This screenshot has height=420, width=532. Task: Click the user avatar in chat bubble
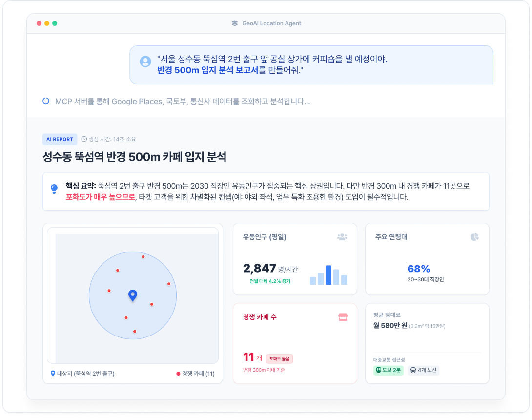(145, 62)
